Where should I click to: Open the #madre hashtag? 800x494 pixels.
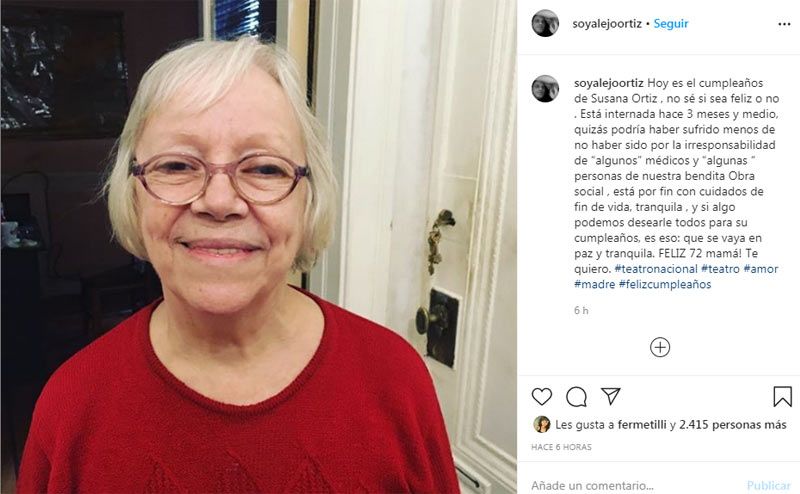[594, 284]
